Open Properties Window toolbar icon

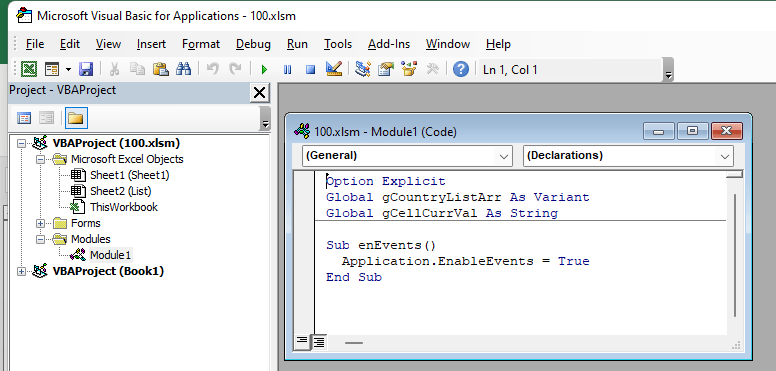(386, 69)
